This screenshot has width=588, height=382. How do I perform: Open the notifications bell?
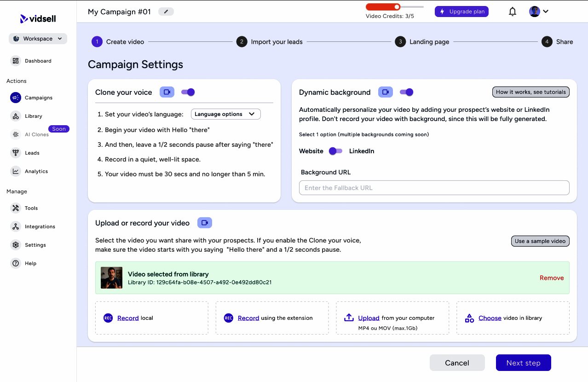pos(513,12)
